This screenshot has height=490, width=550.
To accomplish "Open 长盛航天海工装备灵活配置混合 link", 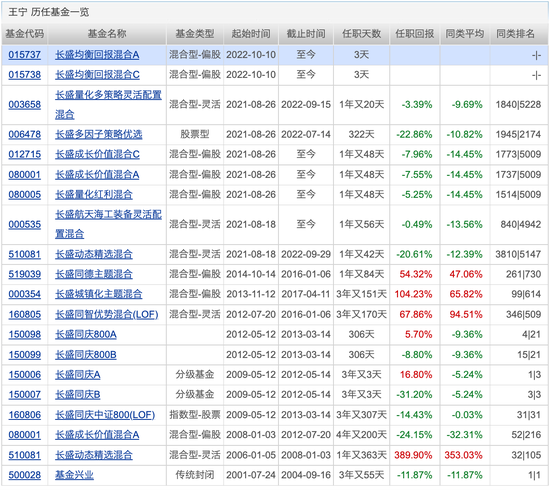I will (x=108, y=224).
